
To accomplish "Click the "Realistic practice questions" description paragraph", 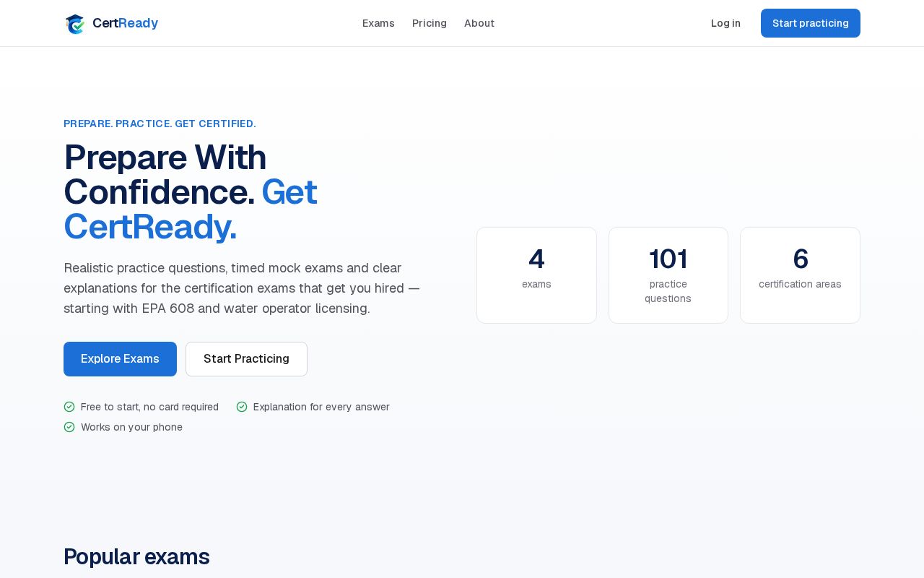I will 242,288.
